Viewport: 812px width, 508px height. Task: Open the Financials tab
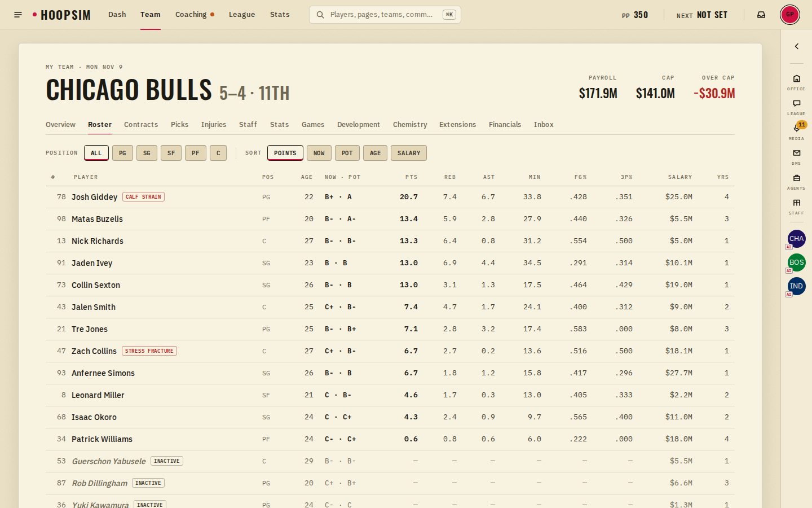click(x=505, y=125)
